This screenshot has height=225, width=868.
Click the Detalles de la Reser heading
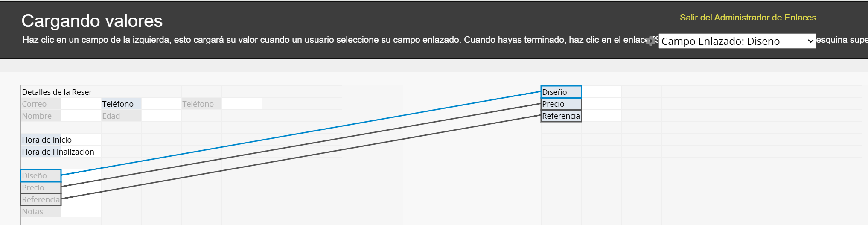coord(57,92)
